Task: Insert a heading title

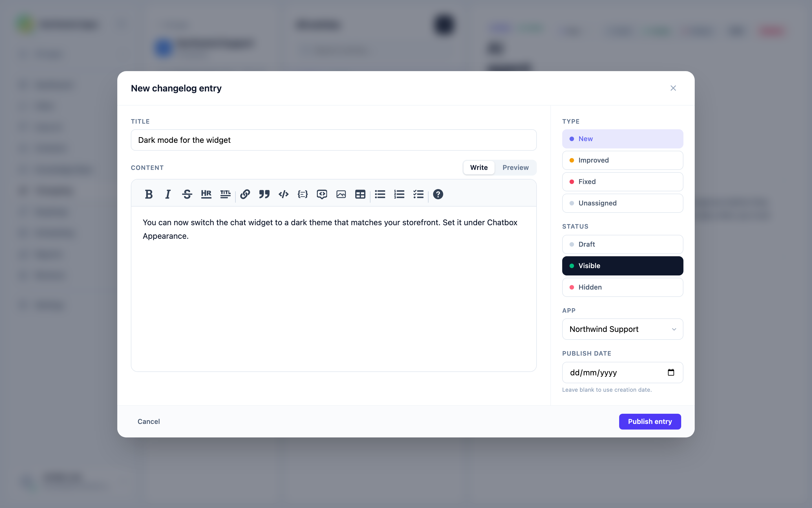Action: coord(225,194)
